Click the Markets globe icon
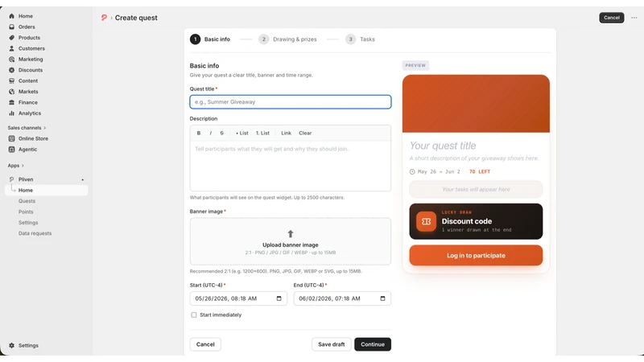 pos(11,92)
